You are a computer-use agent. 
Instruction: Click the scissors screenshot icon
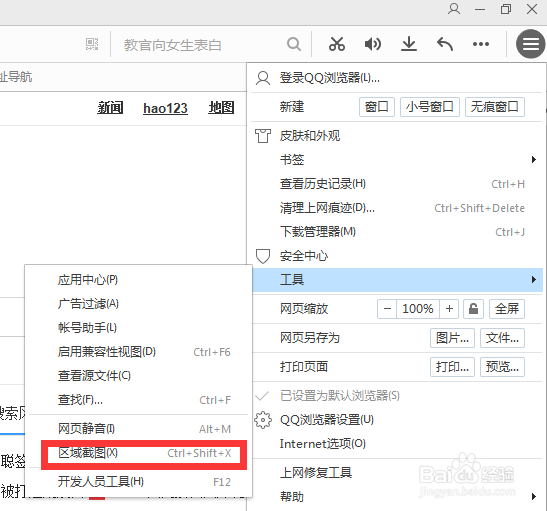[x=337, y=44]
